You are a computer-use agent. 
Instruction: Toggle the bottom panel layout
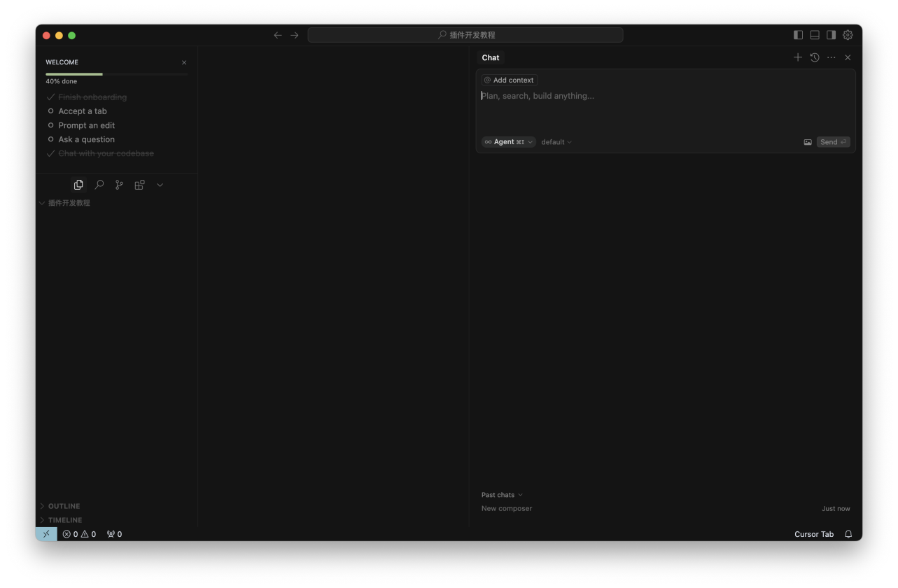[x=815, y=35]
